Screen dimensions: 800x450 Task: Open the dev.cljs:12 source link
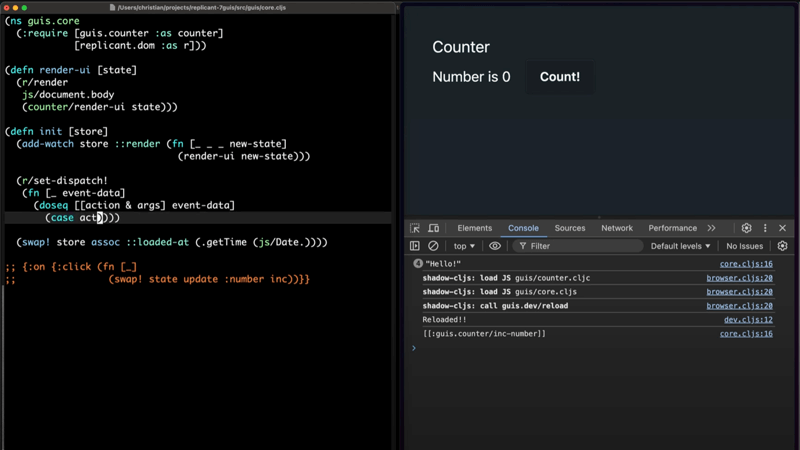(748, 320)
